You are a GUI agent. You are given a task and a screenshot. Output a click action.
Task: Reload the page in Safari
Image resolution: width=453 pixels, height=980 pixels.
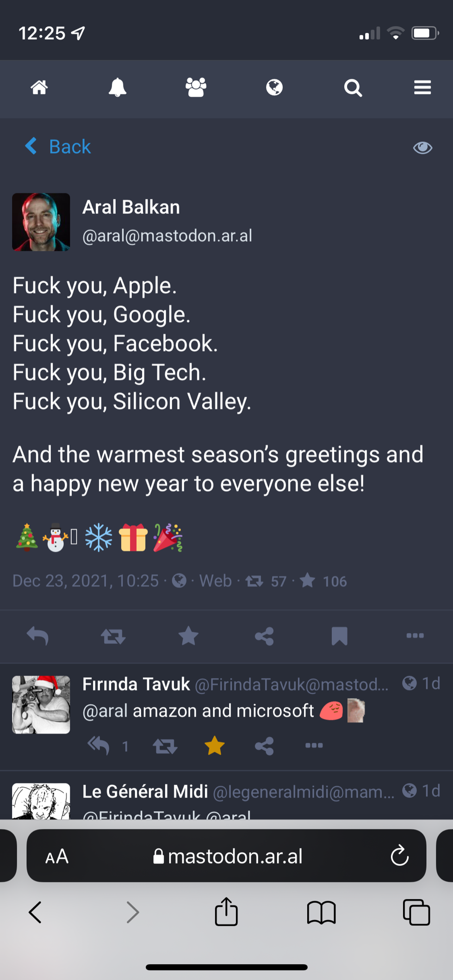click(399, 856)
